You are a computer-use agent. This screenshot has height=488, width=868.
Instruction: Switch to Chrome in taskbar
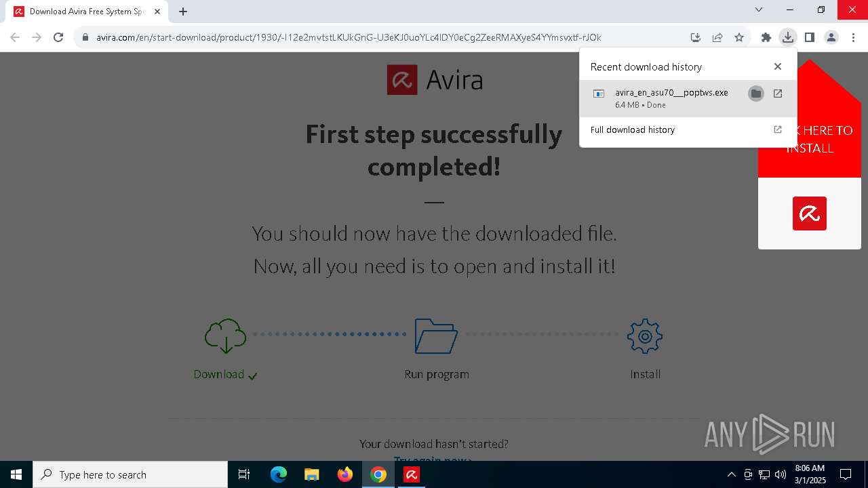click(x=378, y=474)
